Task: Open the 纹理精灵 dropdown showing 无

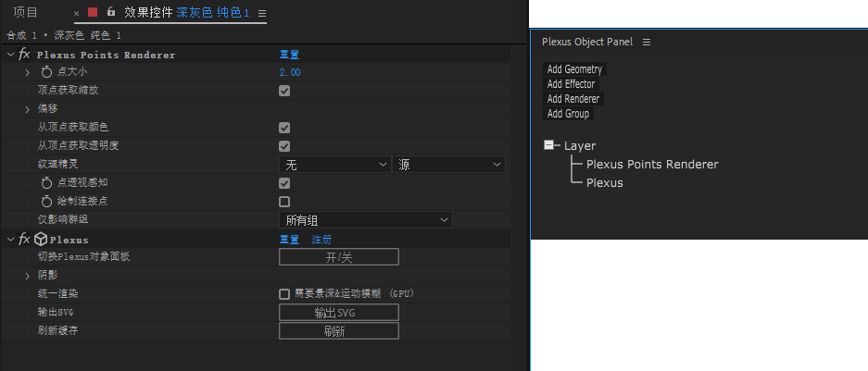Action: (335, 165)
